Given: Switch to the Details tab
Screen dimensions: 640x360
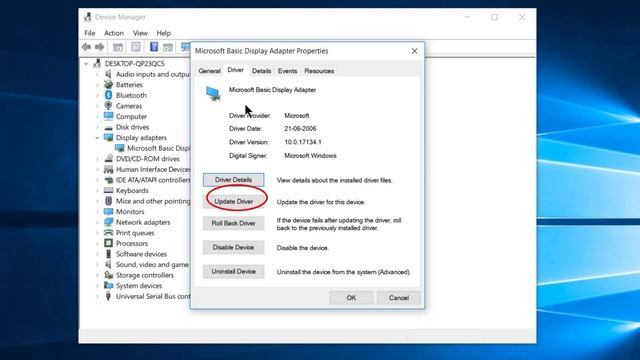Looking at the screenshot, I should pyautogui.click(x=261, y=71).
